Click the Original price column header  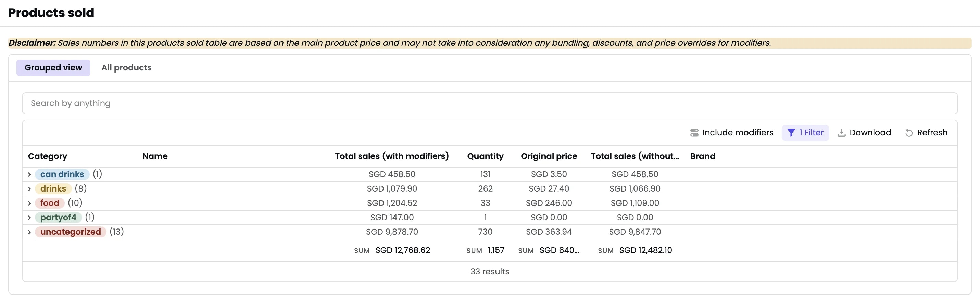[x=549, y=156]
